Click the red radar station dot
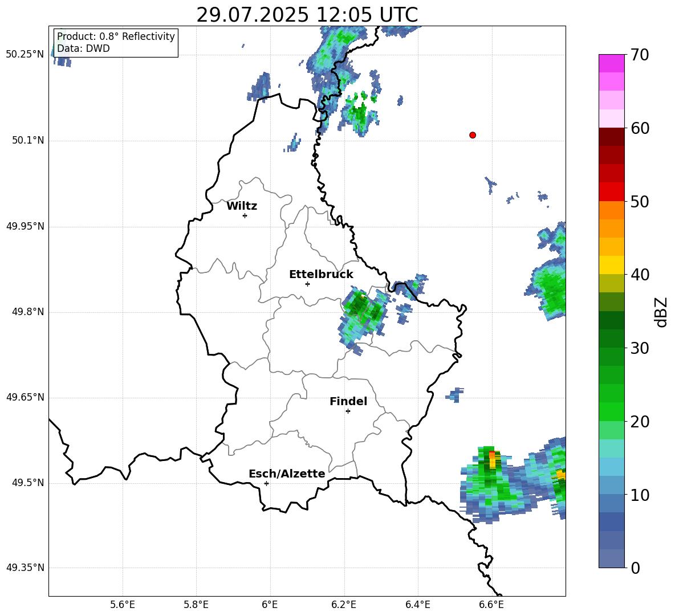The image size is (675, 616). [x=472, y=135]
